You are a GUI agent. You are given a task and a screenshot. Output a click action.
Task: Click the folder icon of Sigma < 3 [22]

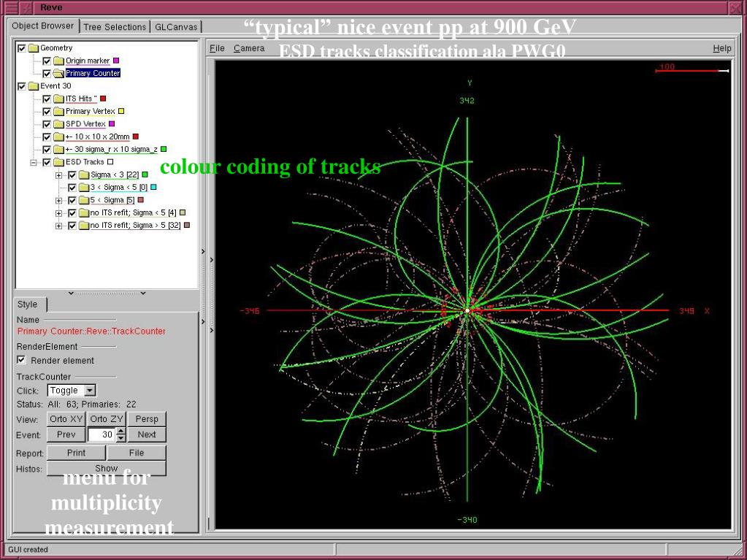(x=84, y=174)
